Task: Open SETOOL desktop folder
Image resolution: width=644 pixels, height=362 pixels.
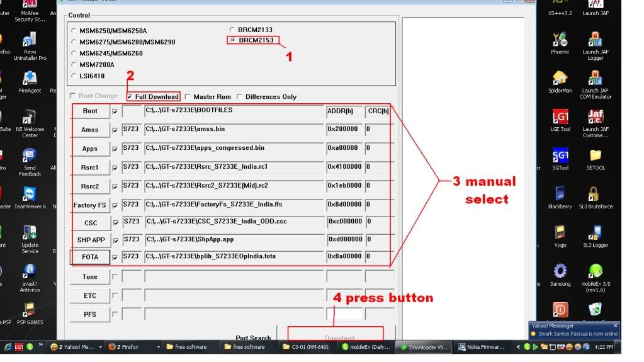Action: pyautogui.click(x=595, y=159)
